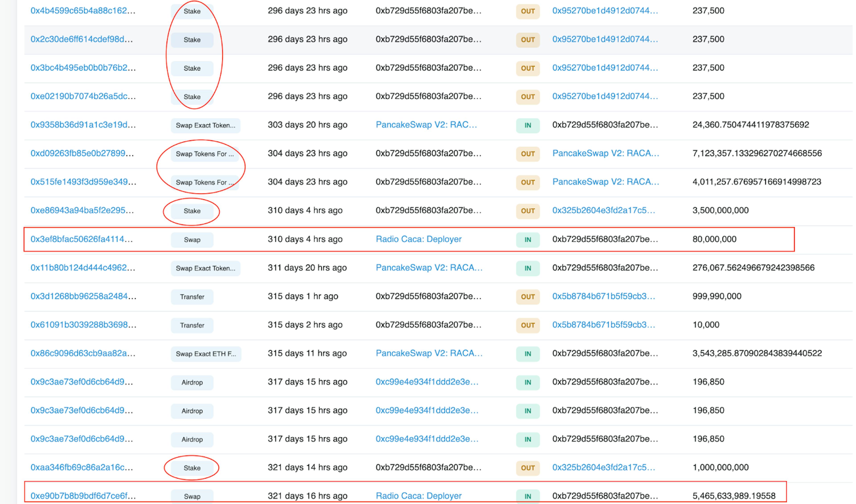Select amount 999,990,000
856x504 pixels.
point(717,296)
